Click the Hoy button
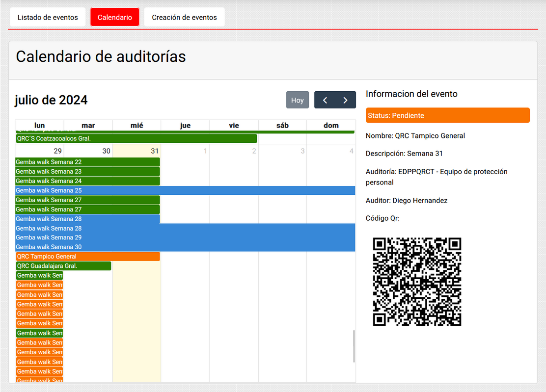The image size is (546, 392). 298,100
